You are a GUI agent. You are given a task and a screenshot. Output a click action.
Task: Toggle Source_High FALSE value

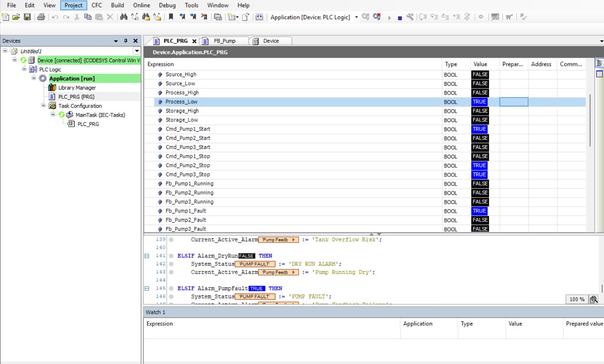pos(480,75)
